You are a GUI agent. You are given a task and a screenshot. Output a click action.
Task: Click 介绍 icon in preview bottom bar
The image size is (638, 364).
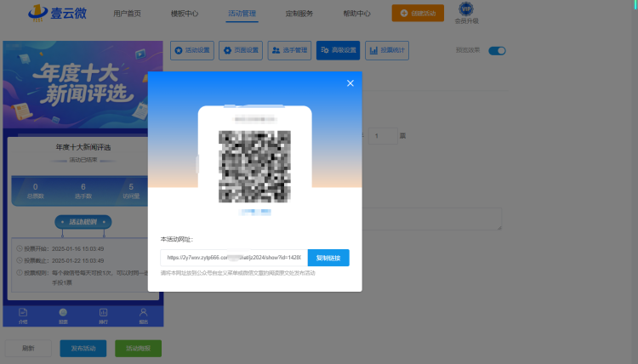tap(23, 316)
